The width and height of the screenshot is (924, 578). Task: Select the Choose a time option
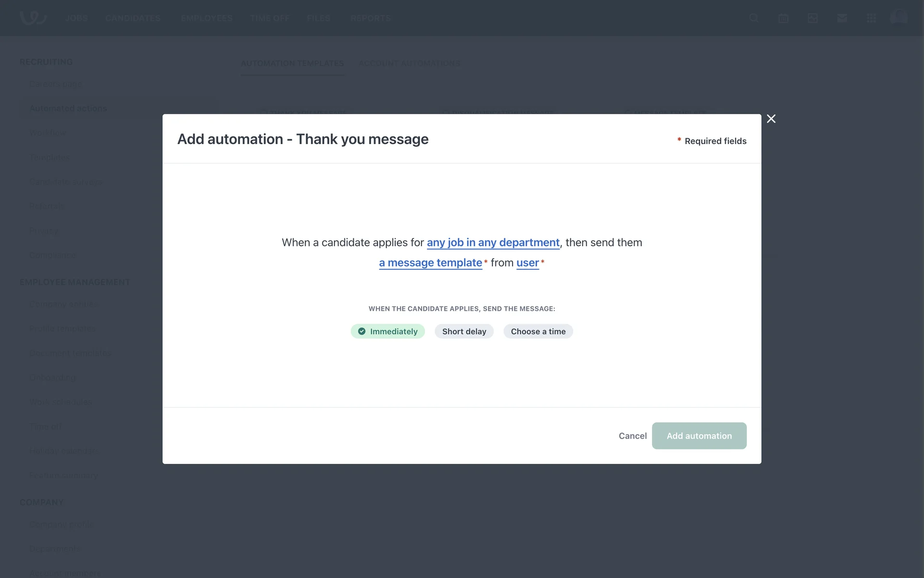tap(538, 331)
